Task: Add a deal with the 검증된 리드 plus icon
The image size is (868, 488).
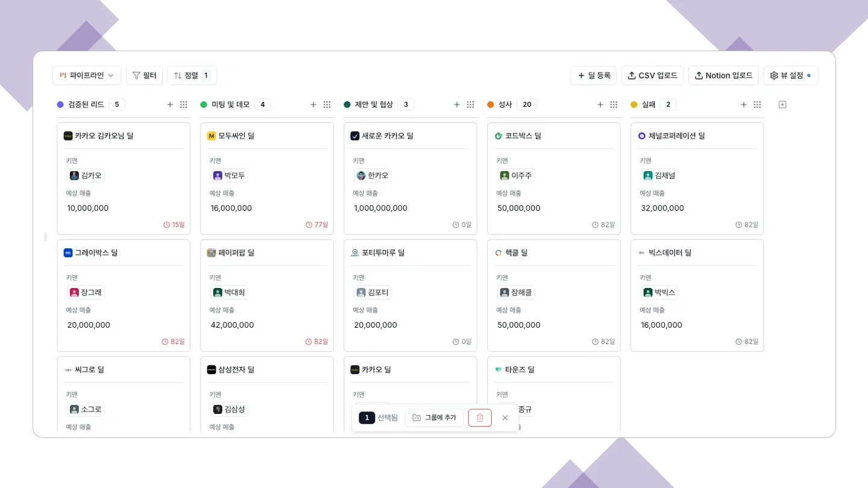Action: pos(170,104)
